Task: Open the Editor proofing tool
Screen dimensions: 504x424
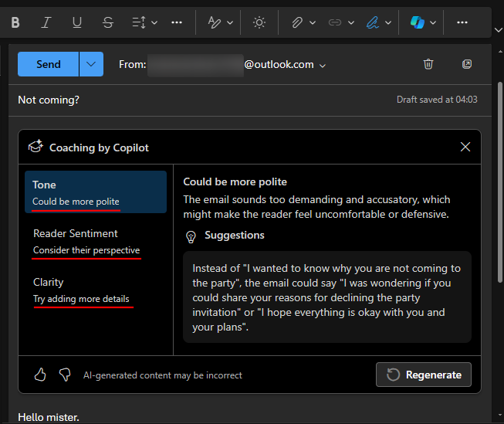Action: 214,22
